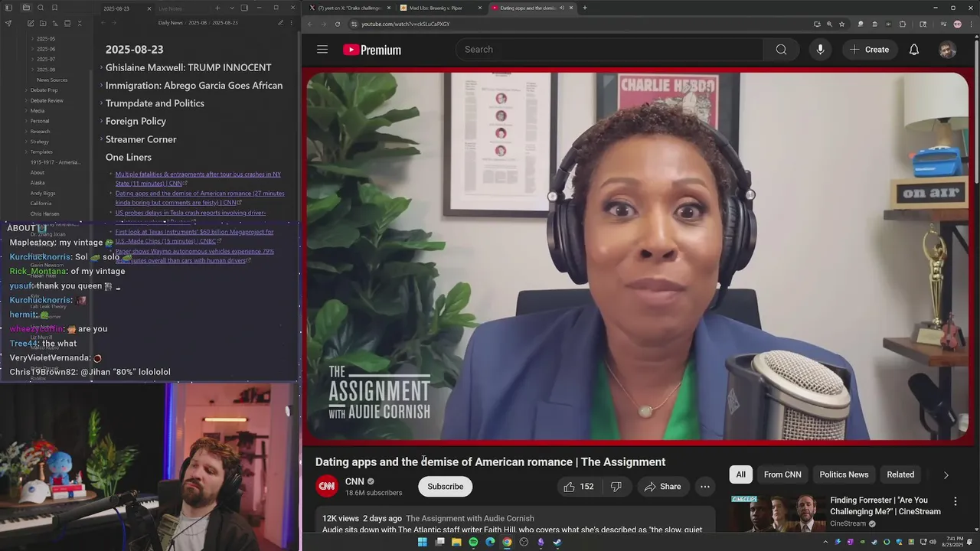Search with voice microphone button
The image size is (980, 551).
[x=820, y=50]
